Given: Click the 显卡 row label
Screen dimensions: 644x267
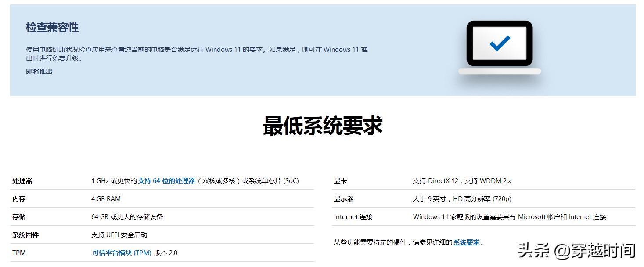Looking at the screenshot, I should tap(338, 180).
